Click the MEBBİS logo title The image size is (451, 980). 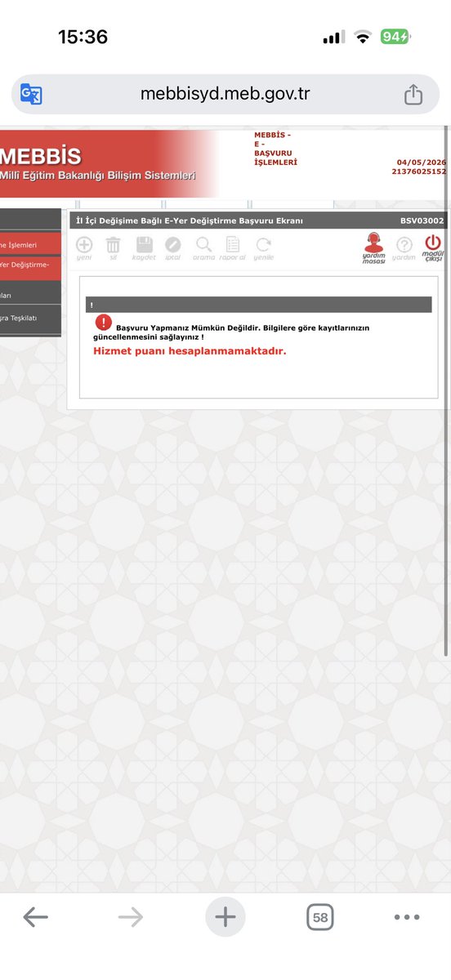tap(40, 155)
